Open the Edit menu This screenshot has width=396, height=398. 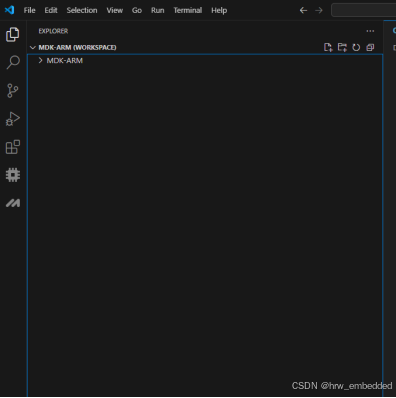click(51, 10)
